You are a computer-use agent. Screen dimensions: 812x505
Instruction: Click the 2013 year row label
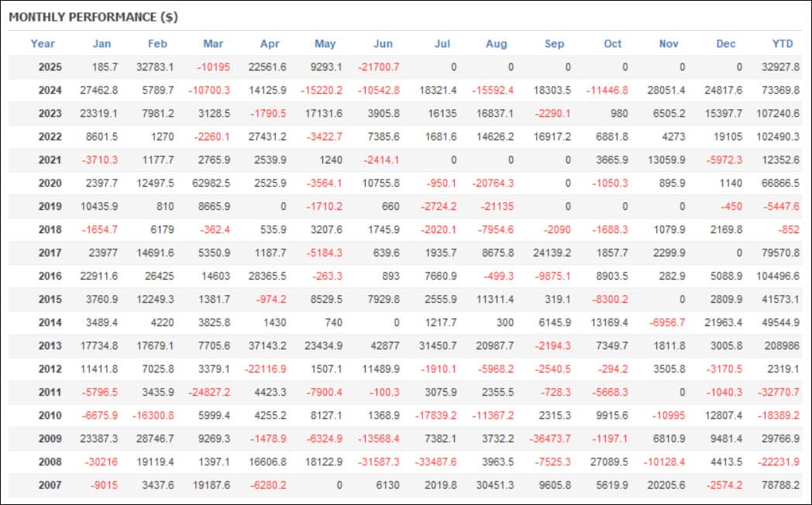pos(50,345)
